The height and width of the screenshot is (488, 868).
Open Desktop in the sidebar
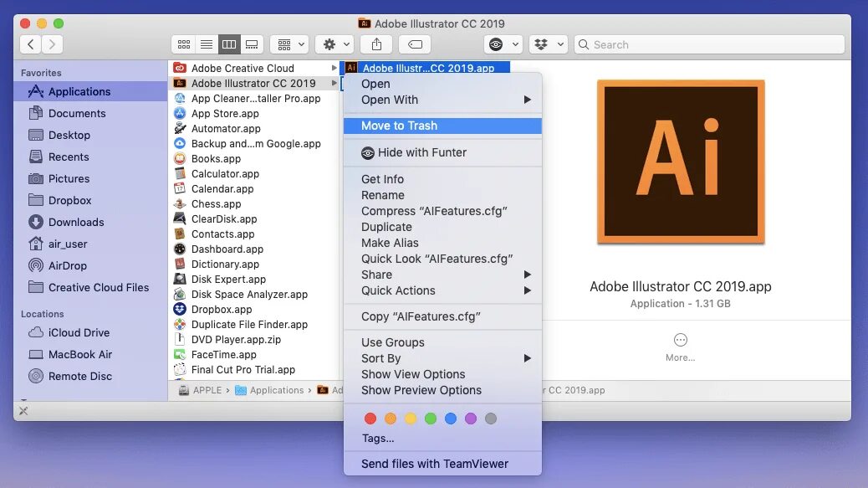pyautogui.click(x=90, y=135)
